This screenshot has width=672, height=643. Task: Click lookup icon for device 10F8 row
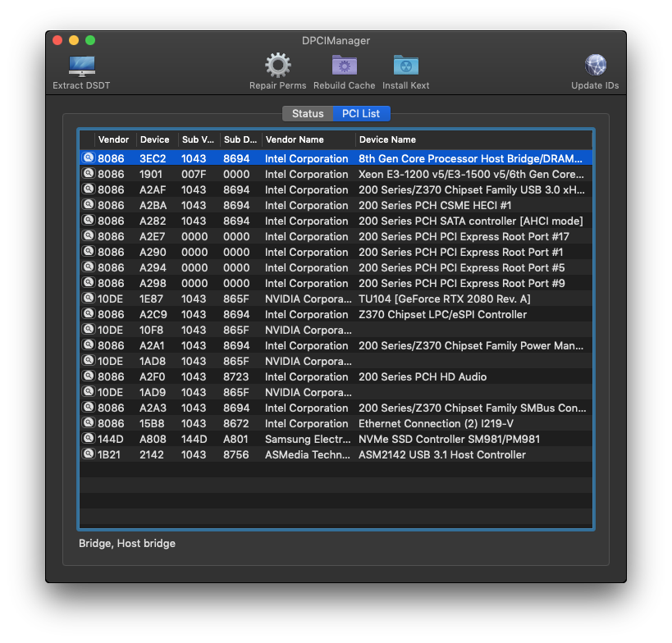[89, 329]
